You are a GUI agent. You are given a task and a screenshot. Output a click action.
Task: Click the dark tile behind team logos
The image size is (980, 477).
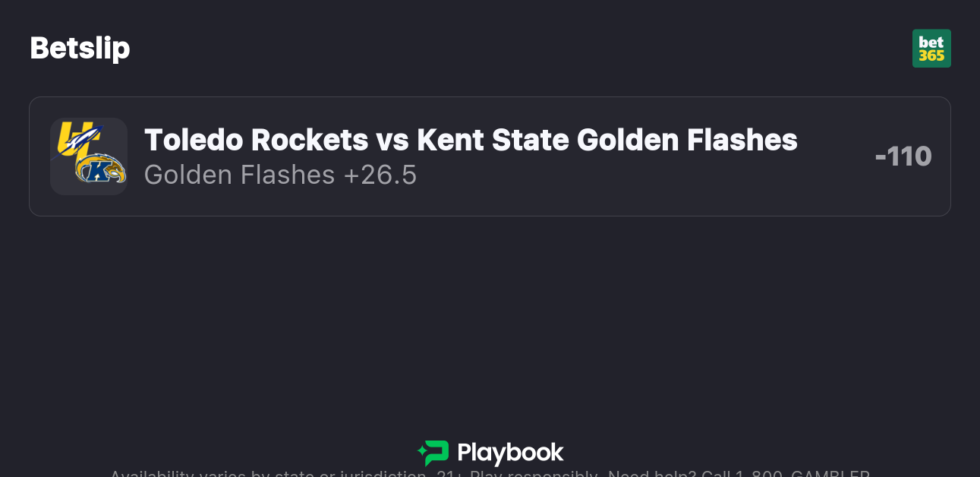[x=62, y=182]
